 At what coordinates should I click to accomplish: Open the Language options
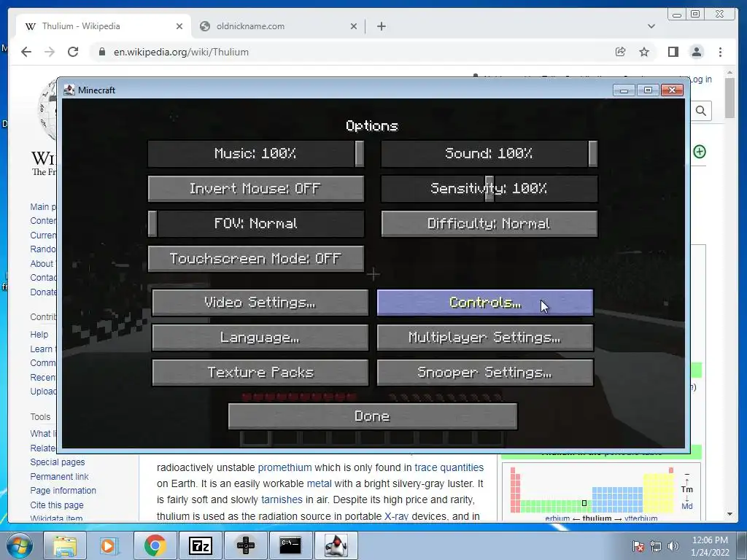point(260,338)
